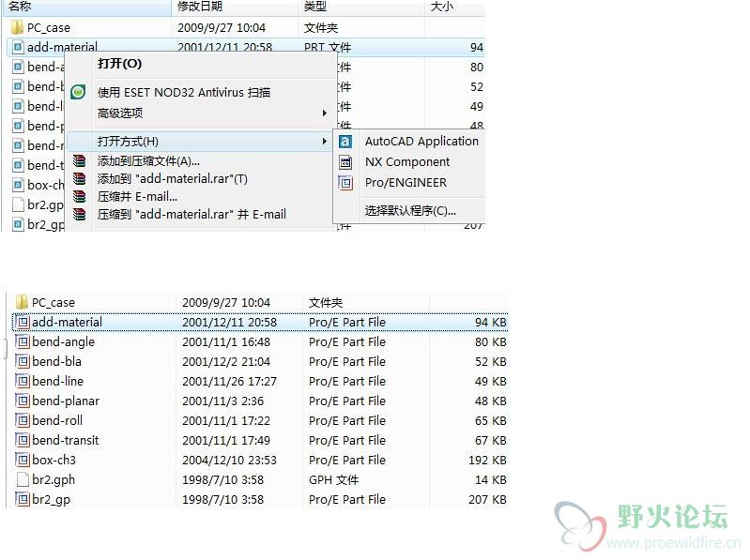Click the 2001/11/3 2:36 date cell
This screenshot has width=750, height=560.
pos(222,401)
